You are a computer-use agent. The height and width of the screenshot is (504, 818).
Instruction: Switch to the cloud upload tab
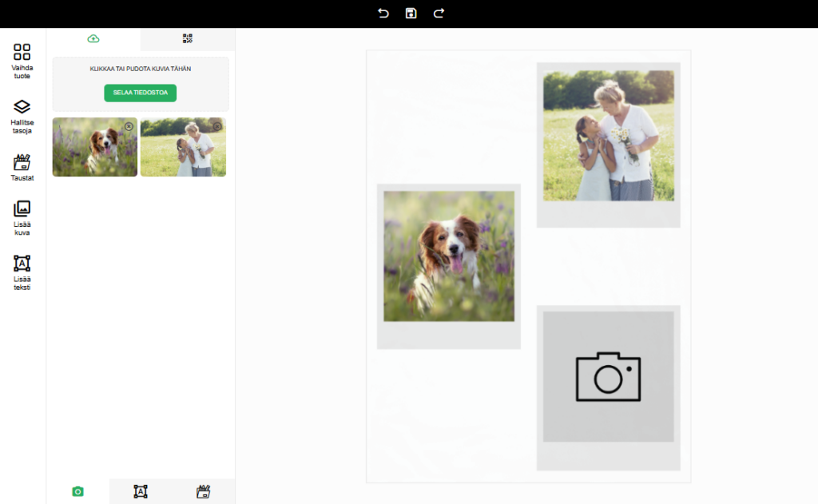93,38
